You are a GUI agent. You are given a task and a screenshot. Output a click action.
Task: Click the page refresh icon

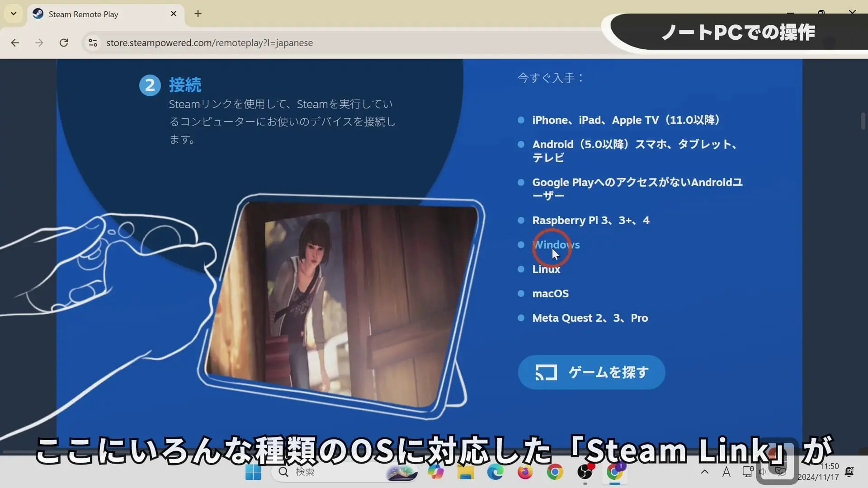[63, 42]
